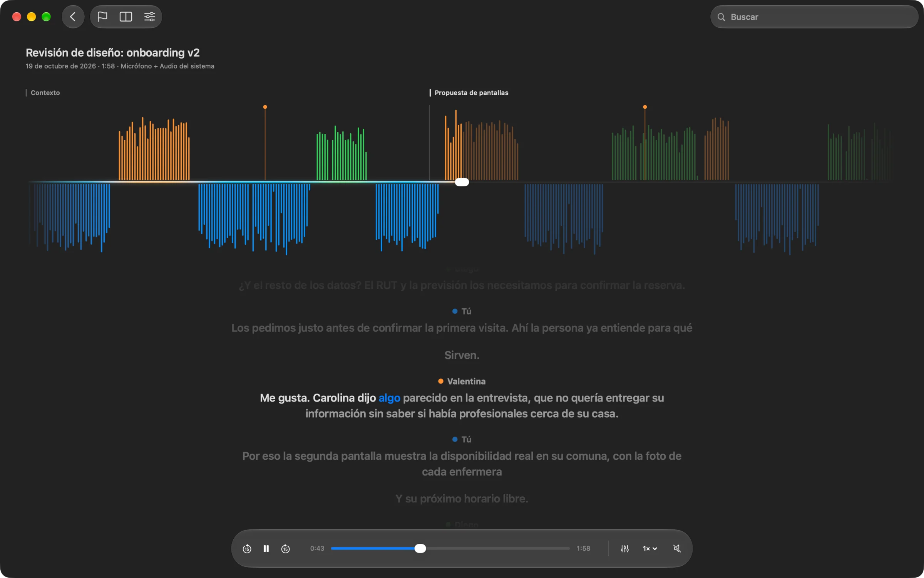Image resolution: width=924 pixels, height=578 pixels.
Task: Open the audio equalizer controls icon
Action: pyautogui.click(x=625, y=548)
